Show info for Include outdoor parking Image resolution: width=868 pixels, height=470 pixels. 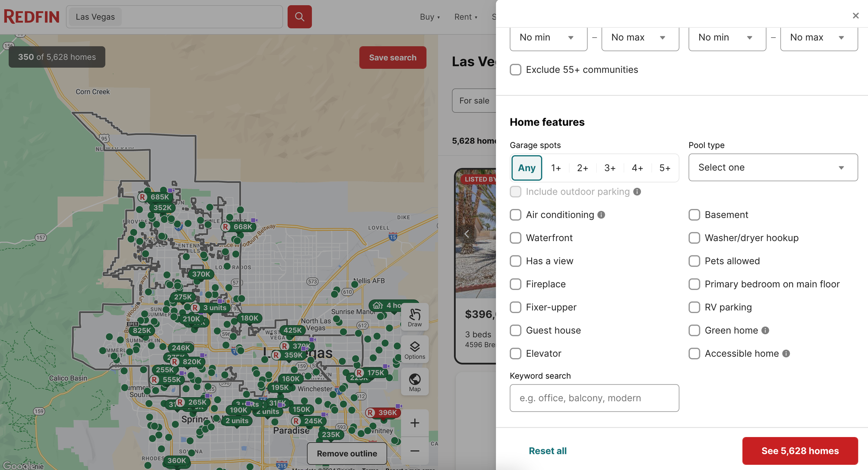pyautogui.click(x=637, y=192)
